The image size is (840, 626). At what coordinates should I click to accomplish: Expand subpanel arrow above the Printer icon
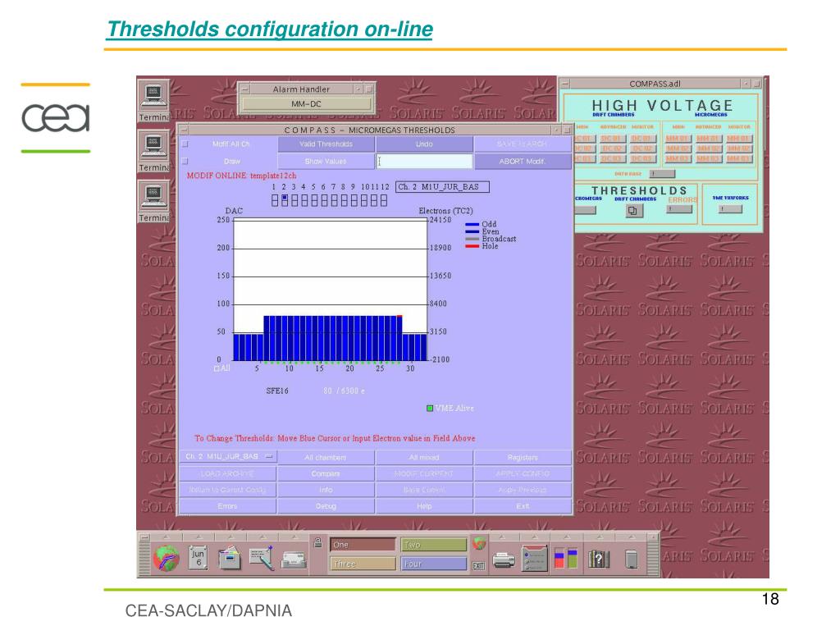coord(503,537)
